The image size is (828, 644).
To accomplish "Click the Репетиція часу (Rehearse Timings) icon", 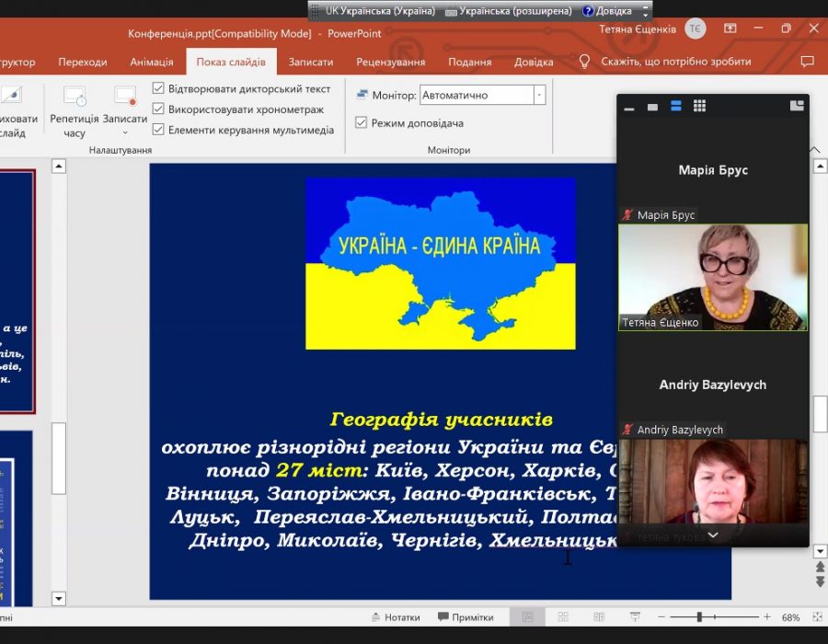I will [x=75, y=98].
